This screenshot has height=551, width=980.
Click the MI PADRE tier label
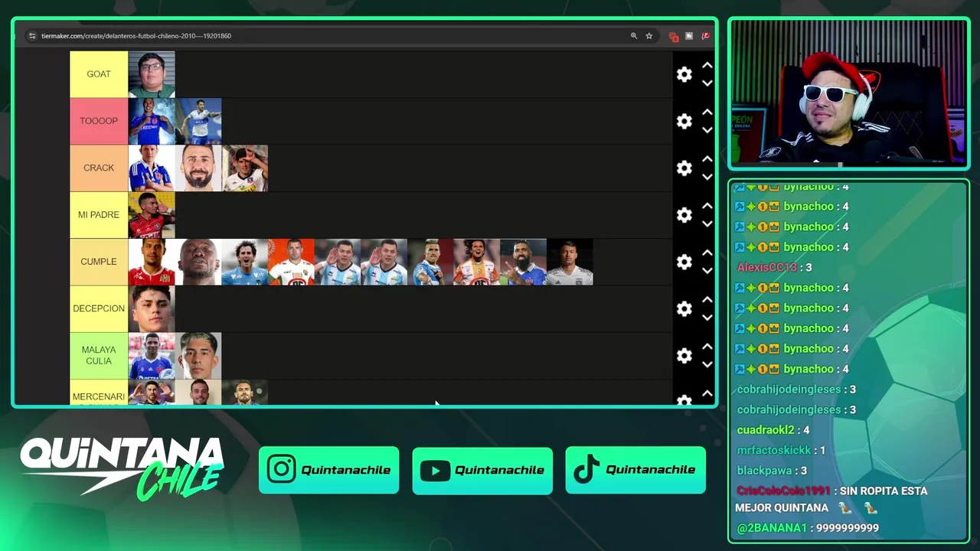point(99,215)
